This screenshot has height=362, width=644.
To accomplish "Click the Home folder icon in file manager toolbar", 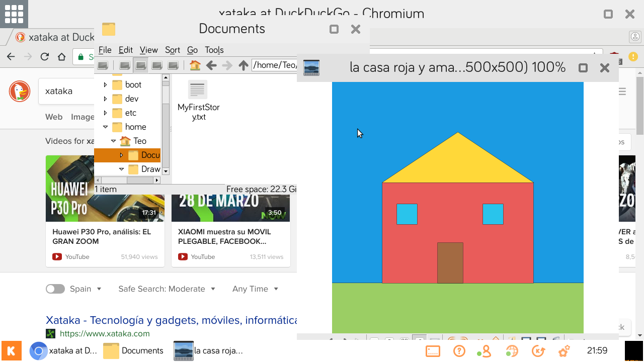I will point(195,65).
